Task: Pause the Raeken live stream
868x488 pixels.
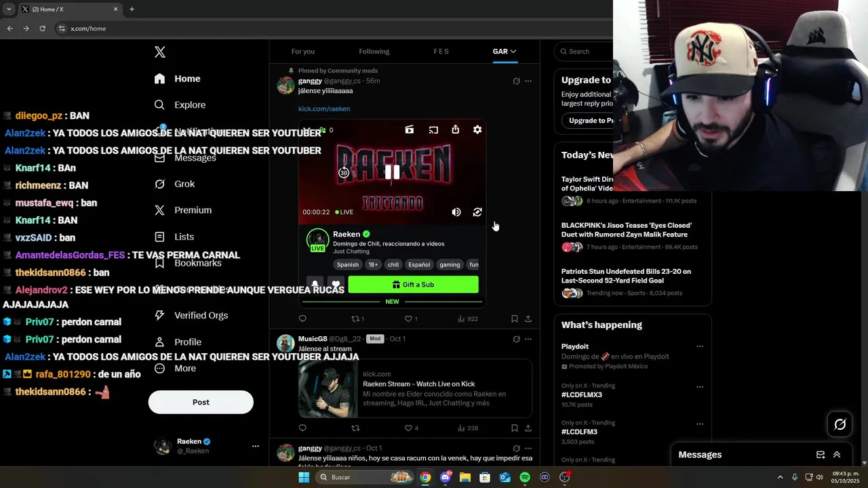Action: click(392, 172)
